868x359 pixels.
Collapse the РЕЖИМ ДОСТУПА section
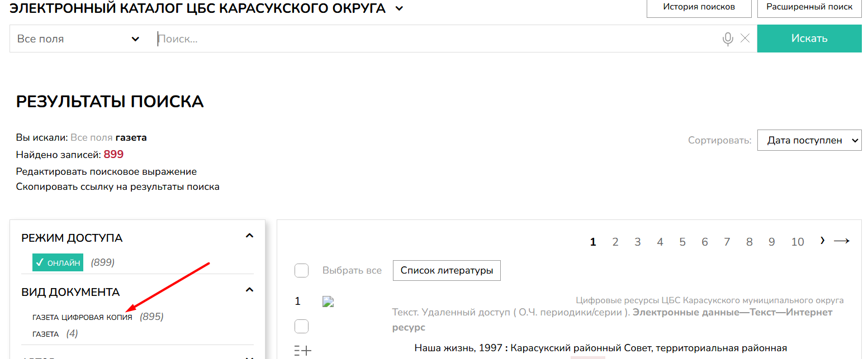(249, 236)
